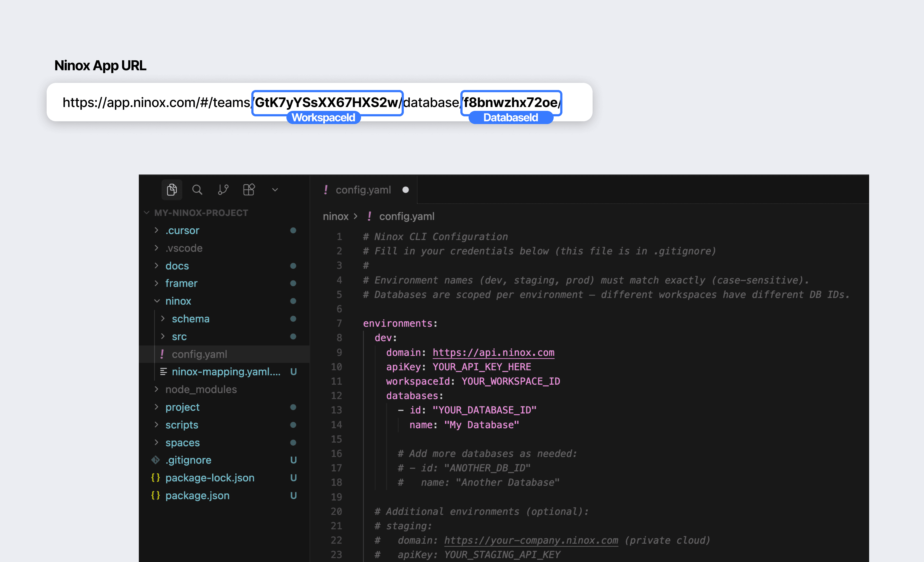Select config.yaml in the explorer tree
924x562 pixels.
coord(199,354)
